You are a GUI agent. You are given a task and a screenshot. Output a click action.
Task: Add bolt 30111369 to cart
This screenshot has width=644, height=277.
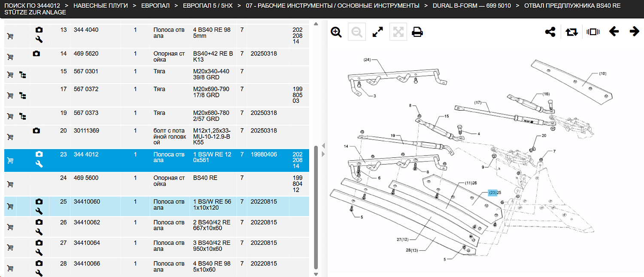pyautogui.click(x=10, y=137)
